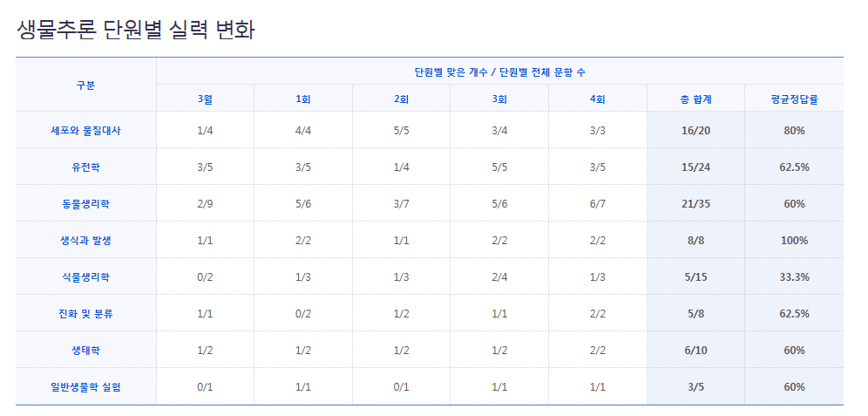
Task: Select the 총 합계 column header
Action: click(695, 99)
